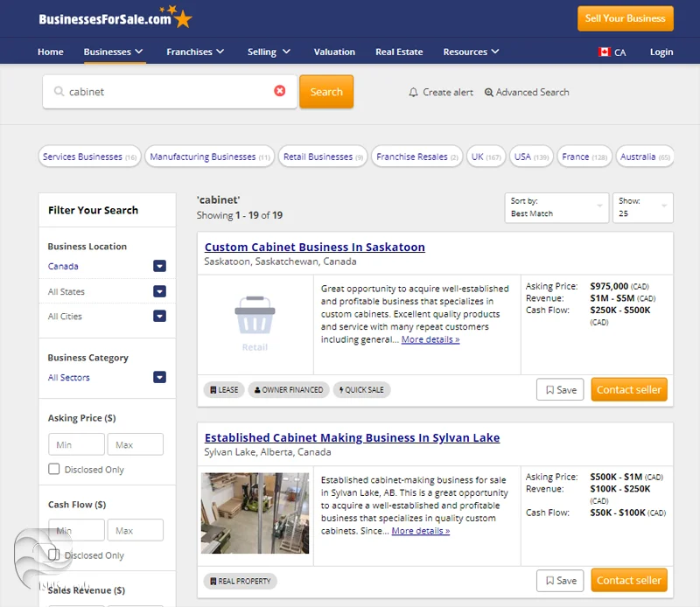Click the Create alert bell icon
Viewport: 700px width, 607px height.
414,93
